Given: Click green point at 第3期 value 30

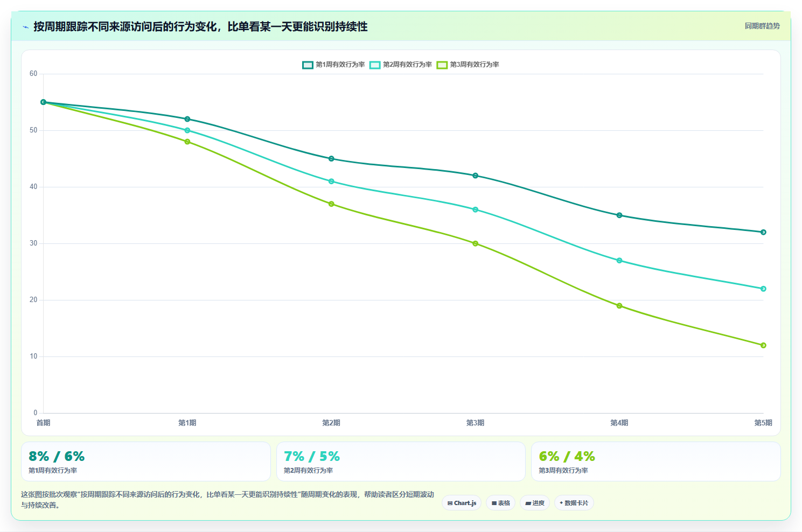Looking at the screenshot, I should (x=475, y=243).
